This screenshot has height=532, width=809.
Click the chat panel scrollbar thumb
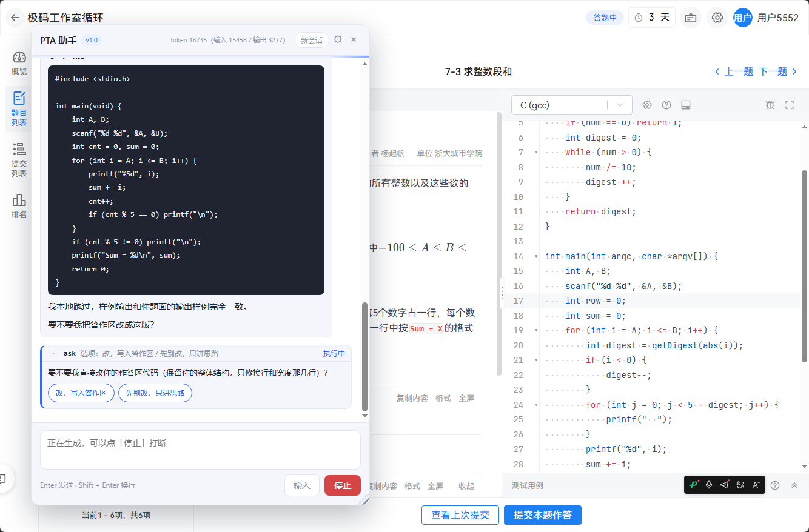click(x=364, y=356)
